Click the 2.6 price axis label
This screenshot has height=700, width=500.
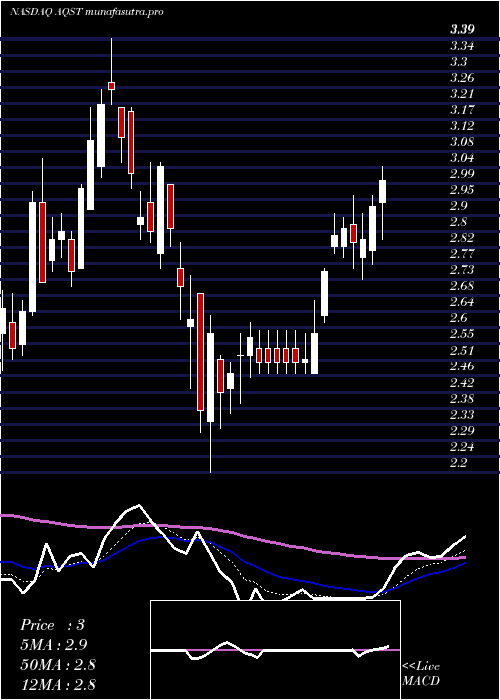458,318
